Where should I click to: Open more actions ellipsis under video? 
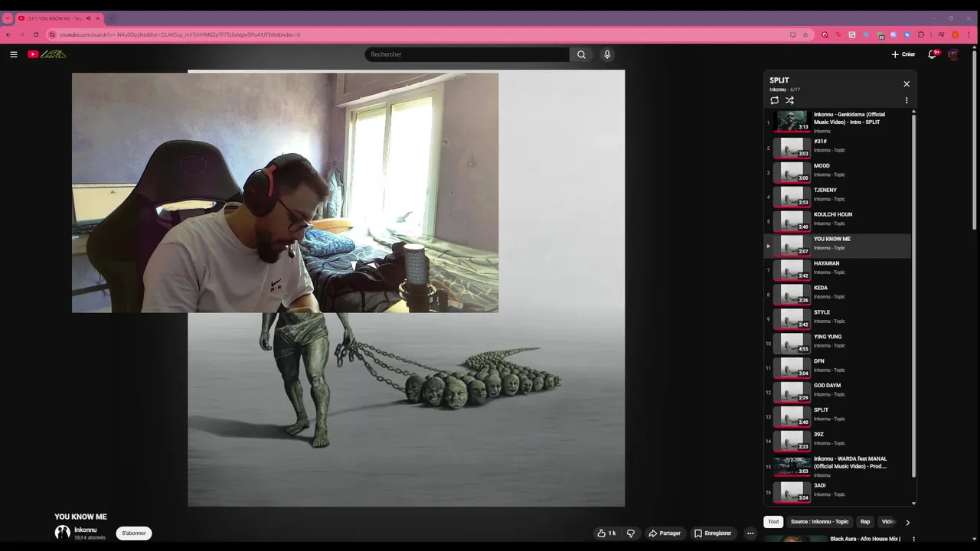point(750,533)
